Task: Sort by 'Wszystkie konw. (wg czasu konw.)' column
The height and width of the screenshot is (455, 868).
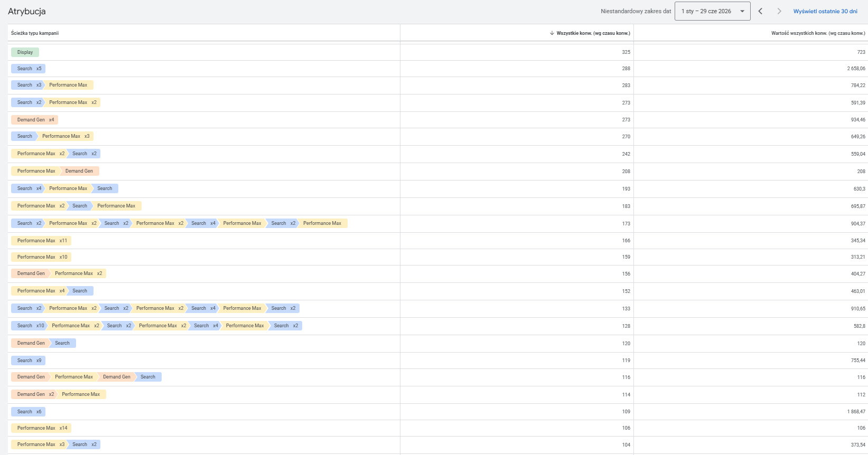Action: (590, 33)
